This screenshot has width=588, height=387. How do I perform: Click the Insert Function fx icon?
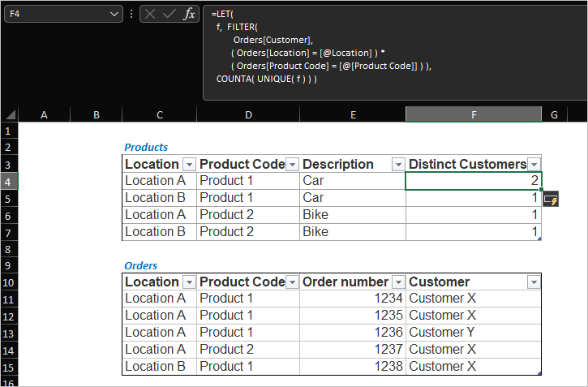click(188, 14)
